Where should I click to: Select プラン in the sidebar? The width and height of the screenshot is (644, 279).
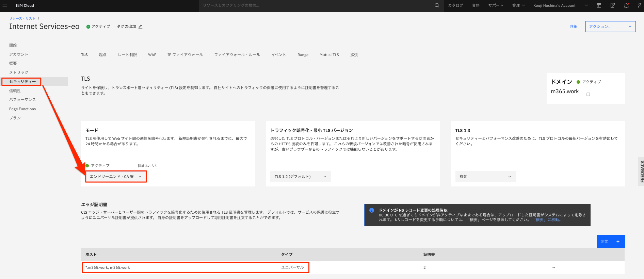pos(15,118)
